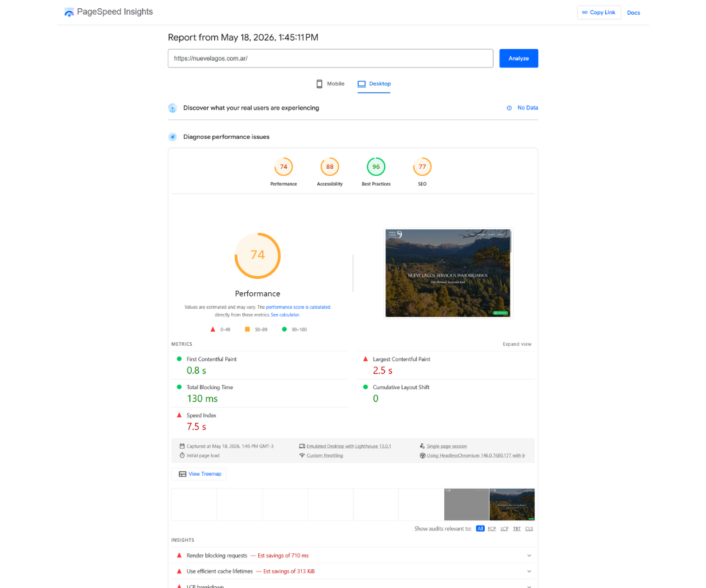Click the efficient cache lifetimes warning triangle
Viewport: 706px width, 588px height.
pos(179,571)
